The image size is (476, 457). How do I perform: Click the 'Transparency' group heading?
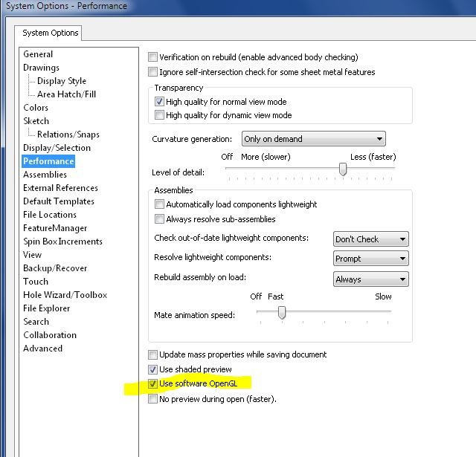pos(178,88)
